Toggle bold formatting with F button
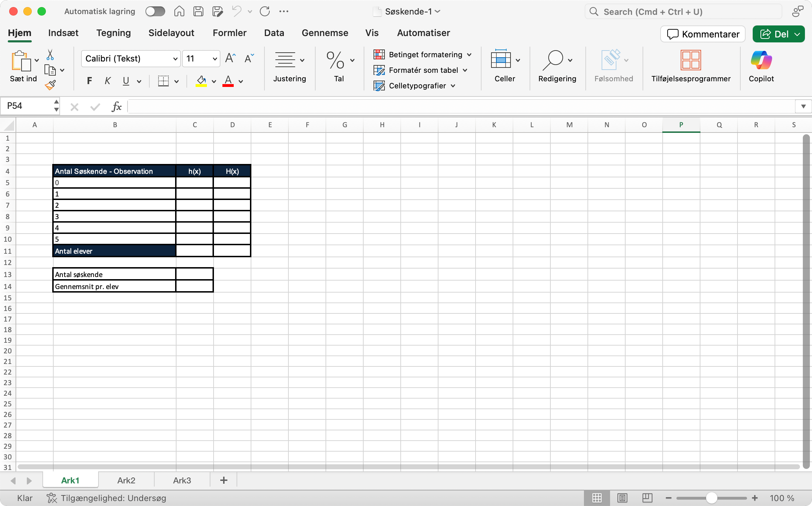This screenshot has height=506, width=812. click(x=90, y=81)
